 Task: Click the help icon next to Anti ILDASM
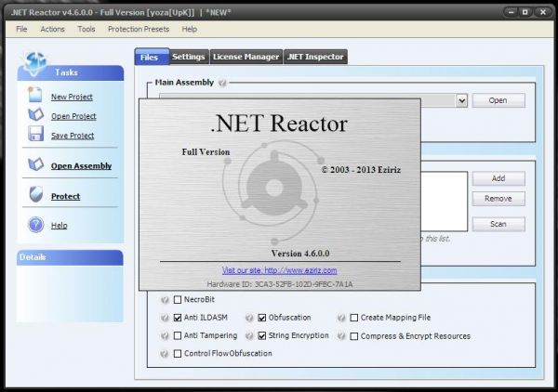pyautogui.click(x=165, y=318)
